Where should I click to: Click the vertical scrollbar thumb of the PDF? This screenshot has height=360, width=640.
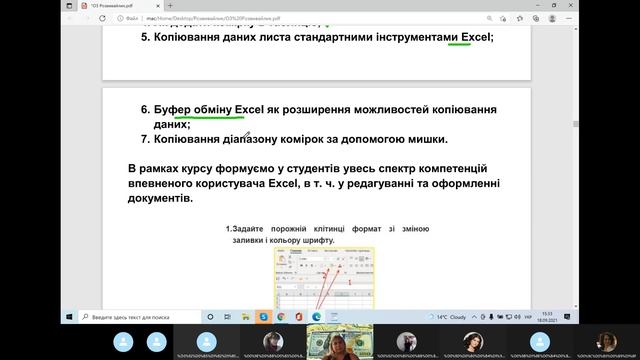[x=576, y=124]
